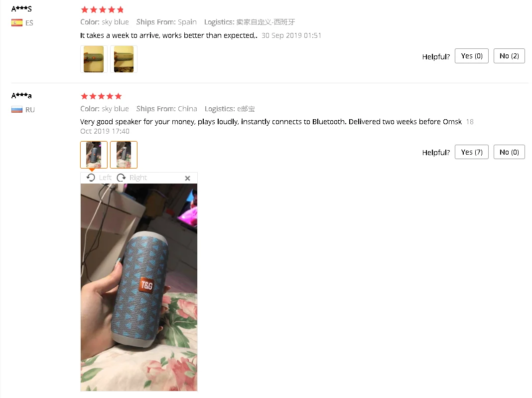The image size is (532, 398).
Task: Click the Left rotate label
Action: [105, 178]
